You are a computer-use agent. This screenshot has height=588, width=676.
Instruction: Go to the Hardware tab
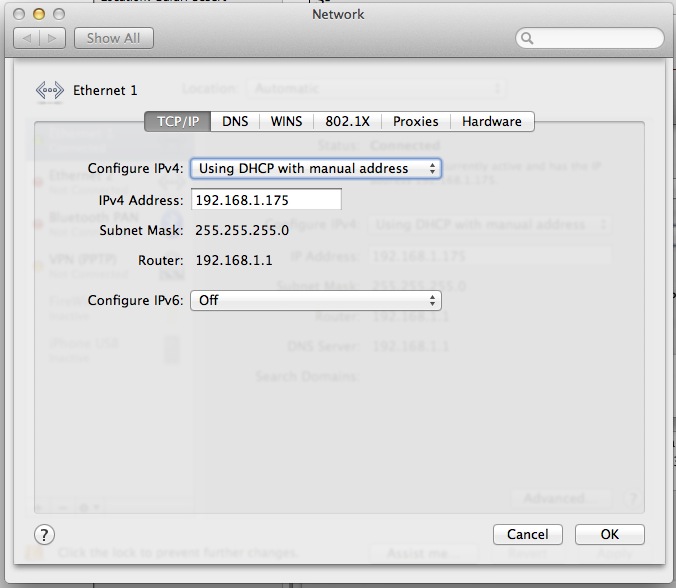492,121
